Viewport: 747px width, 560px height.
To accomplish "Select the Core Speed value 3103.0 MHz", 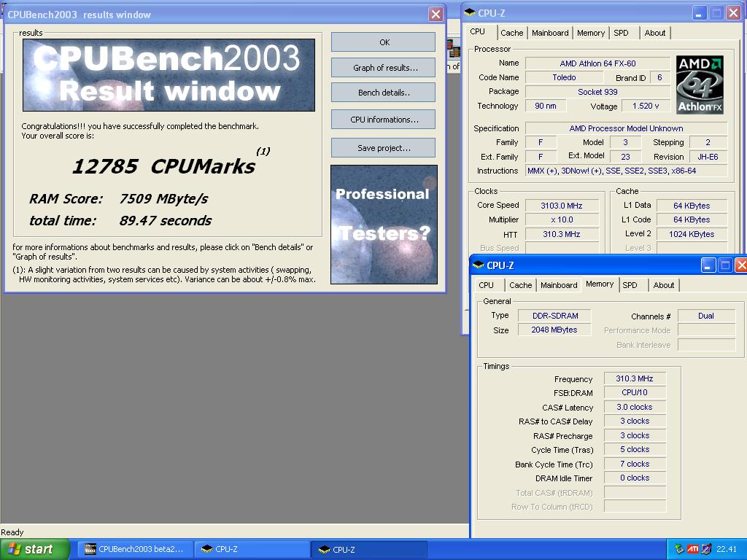I will click(x=561, y=206).
